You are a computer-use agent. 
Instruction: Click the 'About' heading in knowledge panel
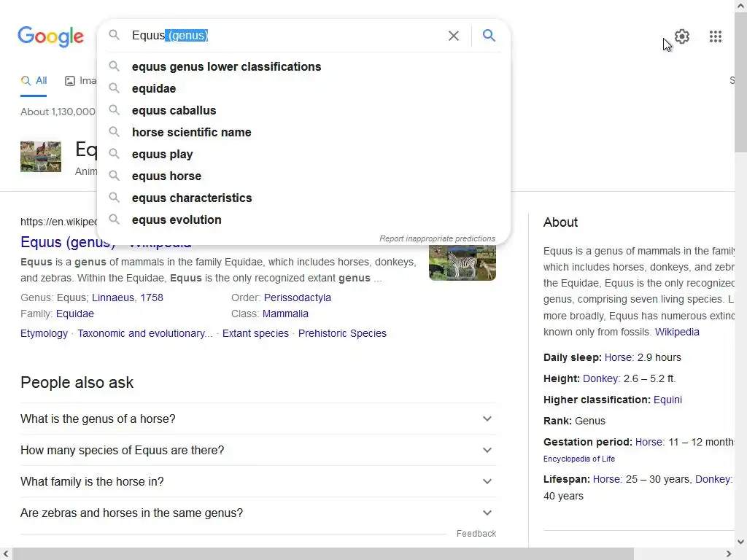560,222
